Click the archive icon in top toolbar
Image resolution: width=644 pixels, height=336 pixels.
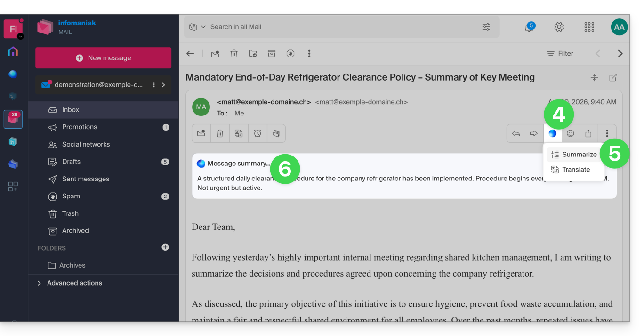pos(272,54)
